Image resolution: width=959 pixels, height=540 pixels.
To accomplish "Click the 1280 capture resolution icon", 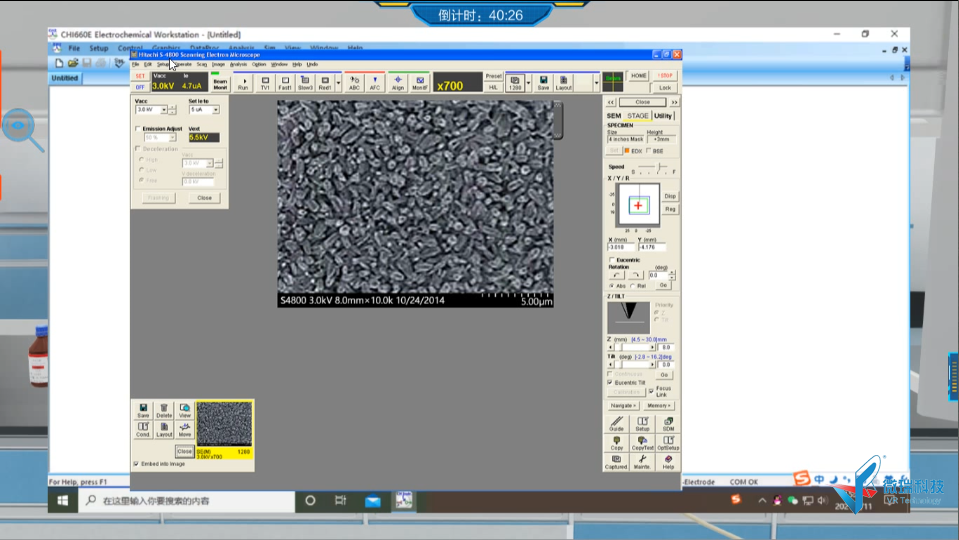I will [x=515, y=83].
